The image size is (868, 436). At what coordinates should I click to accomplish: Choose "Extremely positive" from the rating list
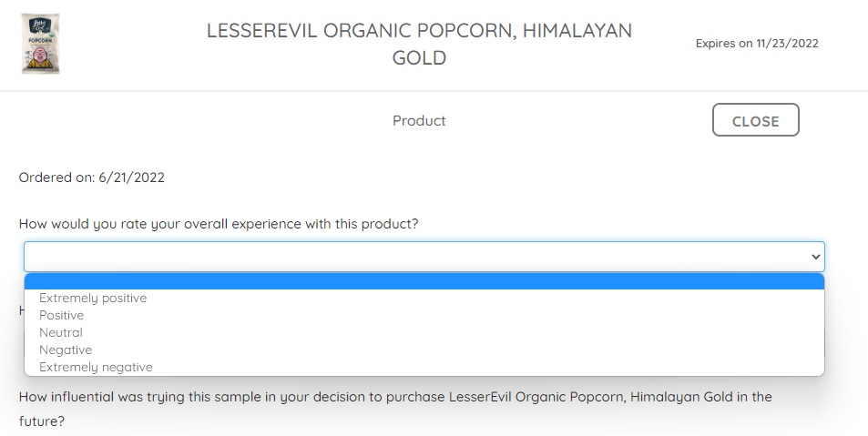(x=93, y=298)
